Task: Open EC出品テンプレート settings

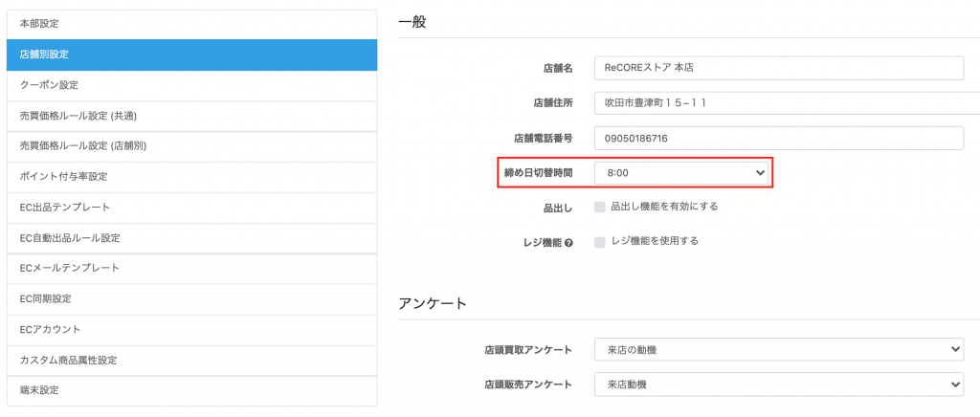Action: (x=191, y=208)
